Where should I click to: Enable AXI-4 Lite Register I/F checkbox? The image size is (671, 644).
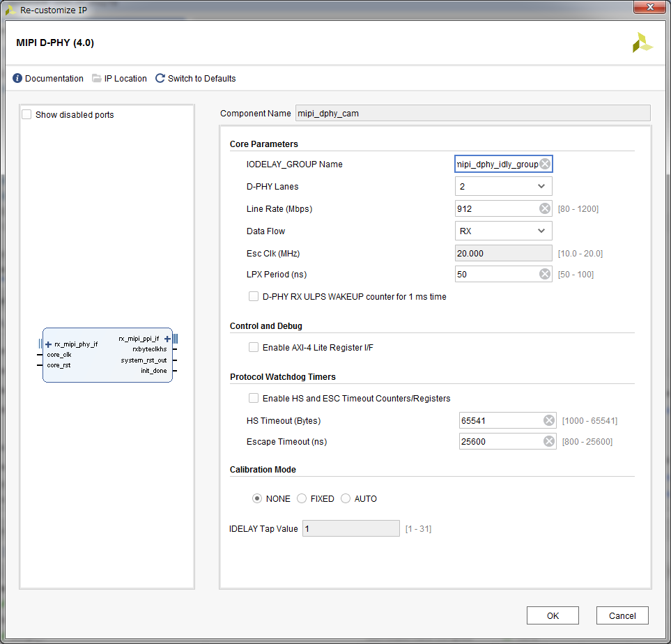pos(254,347)
